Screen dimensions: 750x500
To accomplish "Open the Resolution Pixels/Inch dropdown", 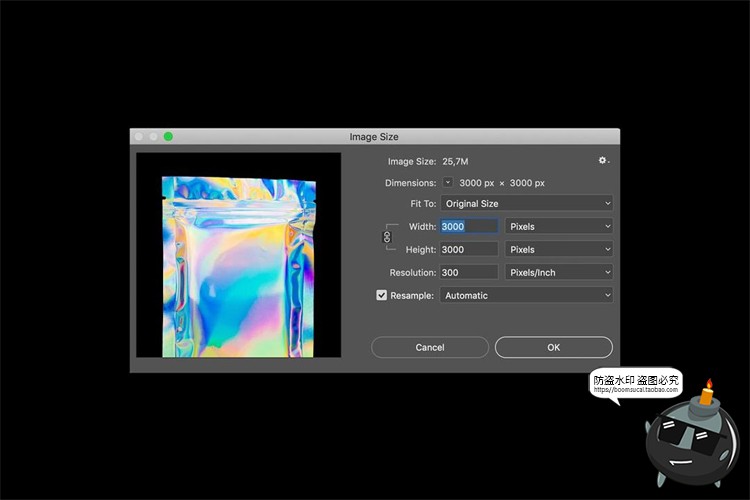I will pyautogui.click(x=559, y=272).
